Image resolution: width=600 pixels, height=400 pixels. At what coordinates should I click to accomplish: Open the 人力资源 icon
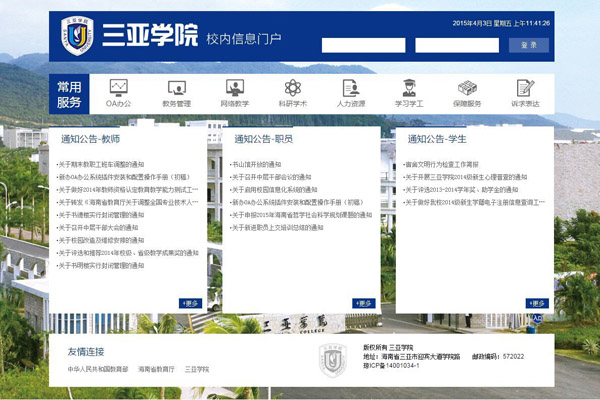[x=350, y=90]
